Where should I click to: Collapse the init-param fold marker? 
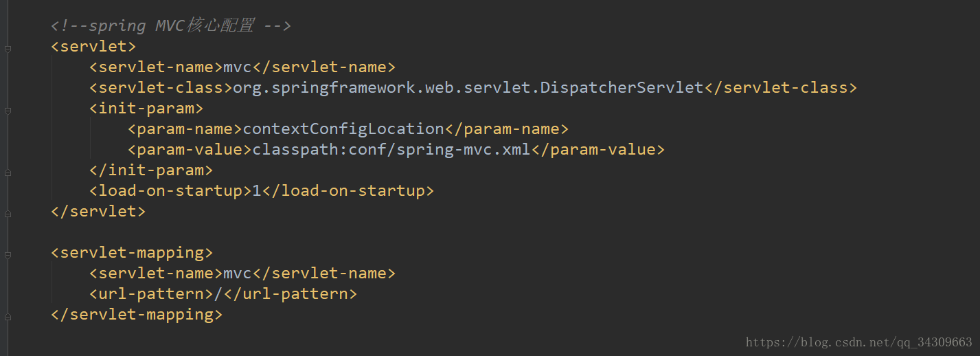coord(7,109)
